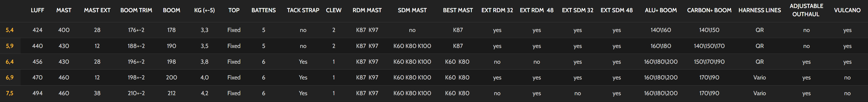The height and width of the screenshot is (102, 868).
Task: Click the EXT RDM 32 column header
Action: click(x=497, y=11)
